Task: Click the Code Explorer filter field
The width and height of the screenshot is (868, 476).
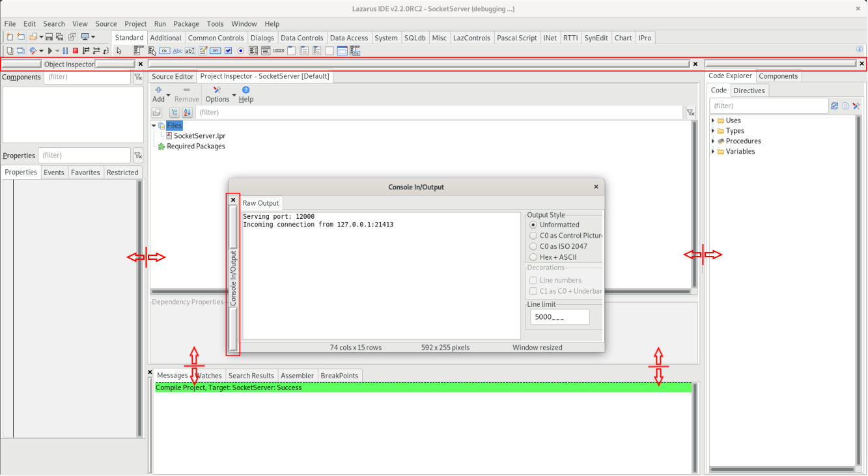Action: tap(769, 105)
